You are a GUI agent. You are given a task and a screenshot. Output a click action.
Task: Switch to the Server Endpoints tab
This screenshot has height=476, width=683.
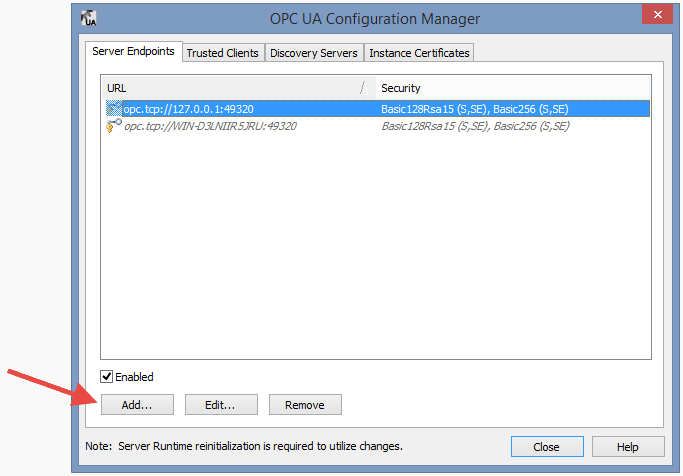(133, 51)
